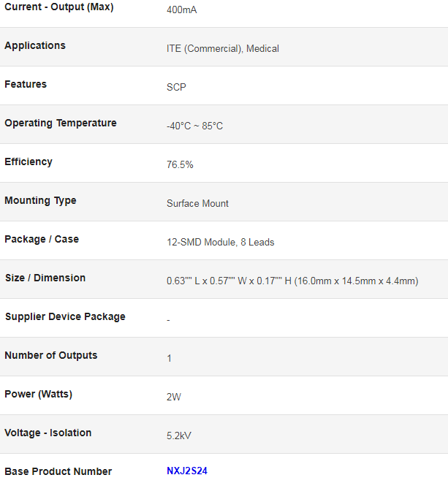Click the Base Product Number label
Image resolution: width=448 pixels, height=483 pixels.
[x=58, y=471]
